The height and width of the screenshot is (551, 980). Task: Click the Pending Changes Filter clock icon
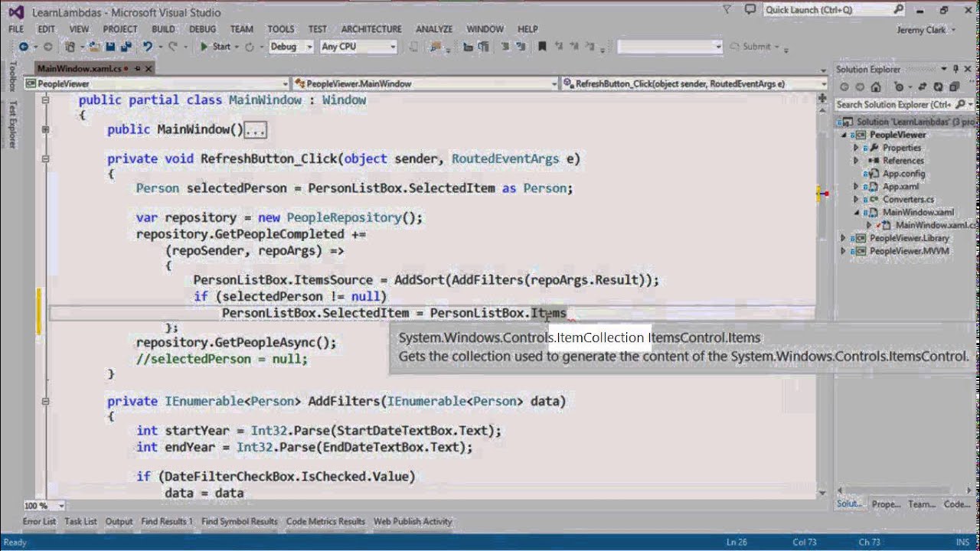point(900,87)
